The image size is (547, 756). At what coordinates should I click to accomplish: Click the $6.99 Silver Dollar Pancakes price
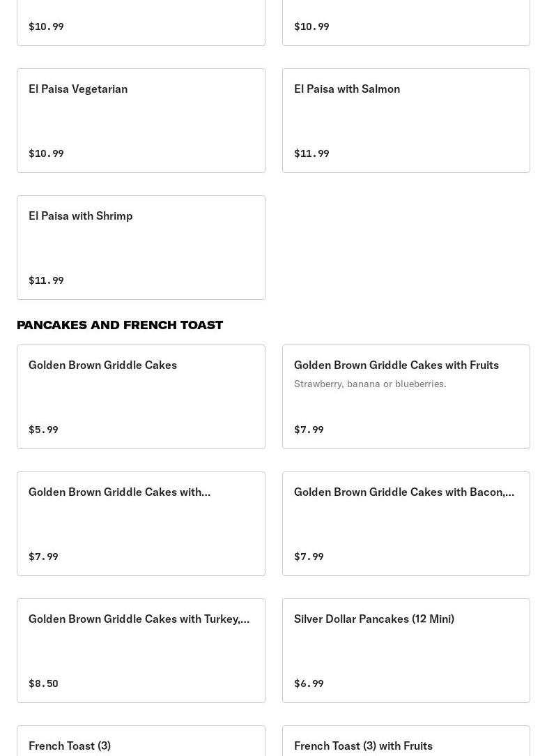pyautogui.click(x=309, y=683)
